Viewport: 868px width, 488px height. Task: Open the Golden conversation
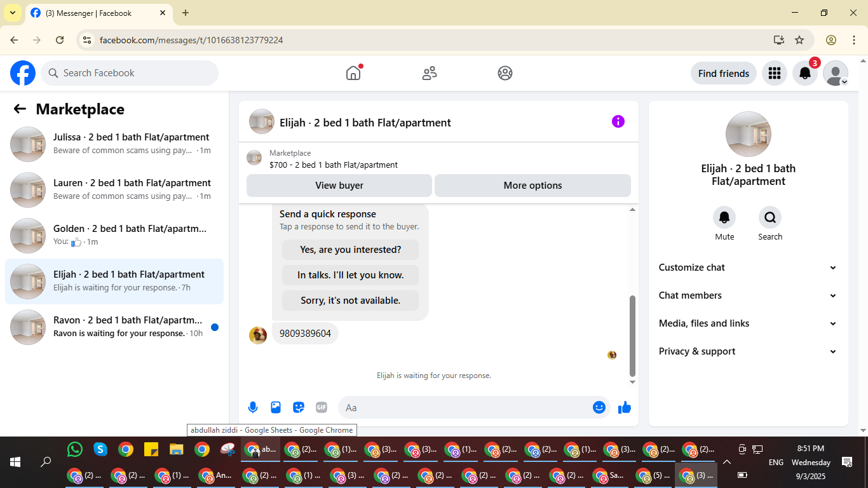click(x=114, y=236)
